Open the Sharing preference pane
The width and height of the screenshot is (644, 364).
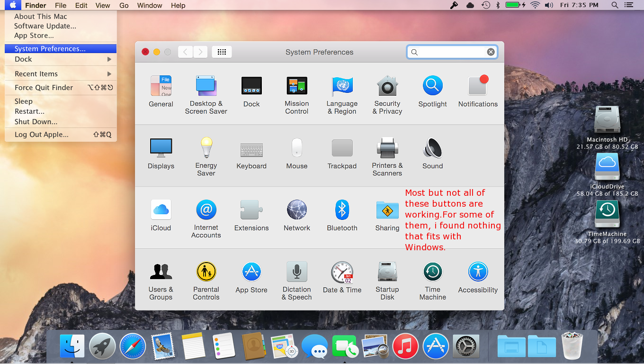[387, 216]
